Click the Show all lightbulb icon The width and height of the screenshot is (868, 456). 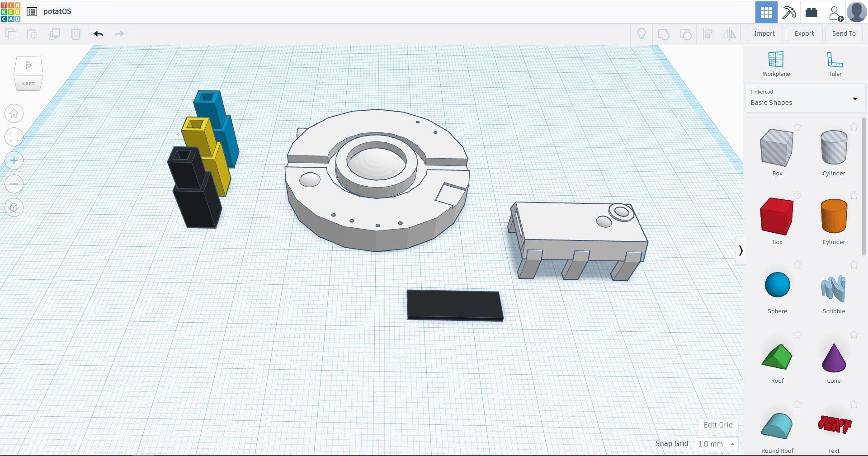click(x=642, y=34)
